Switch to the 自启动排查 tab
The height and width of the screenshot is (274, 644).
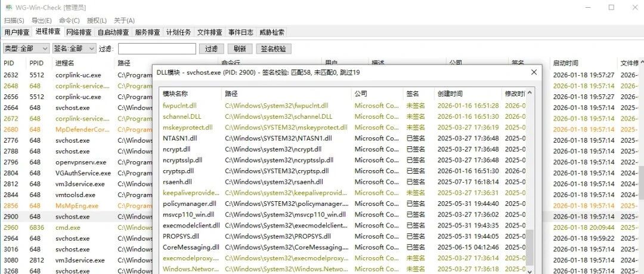[113, 32]
